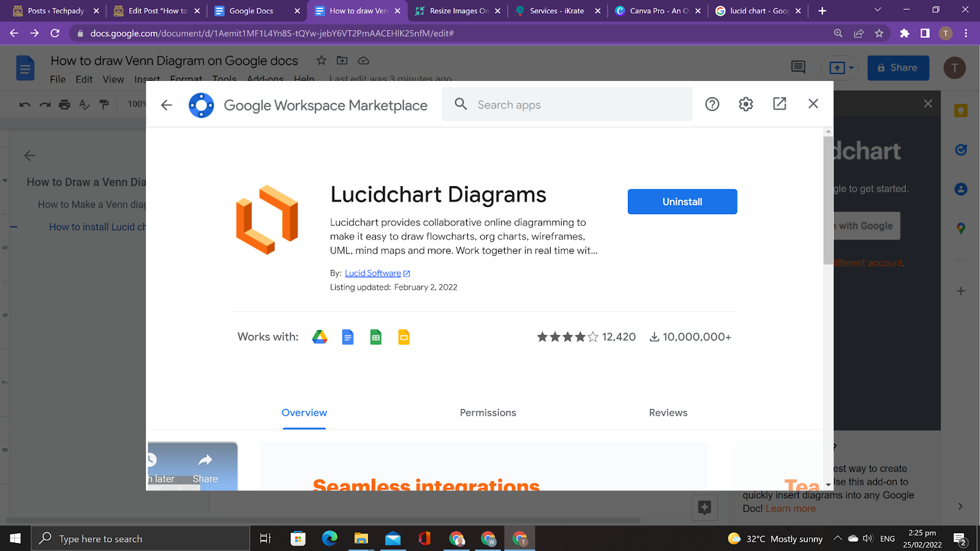Viewport: 980px width, 551px height.
Task: Open the Explore button in Docs
Action: point(704,507)
